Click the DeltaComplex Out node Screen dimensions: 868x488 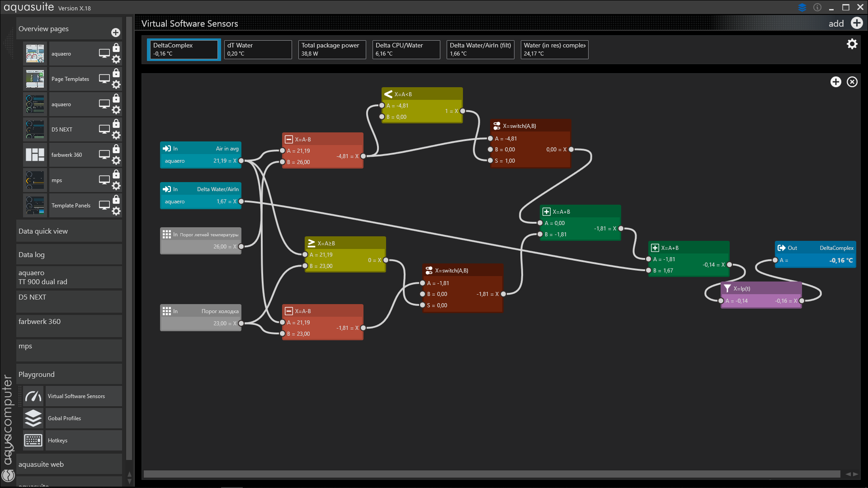[815, 254]
